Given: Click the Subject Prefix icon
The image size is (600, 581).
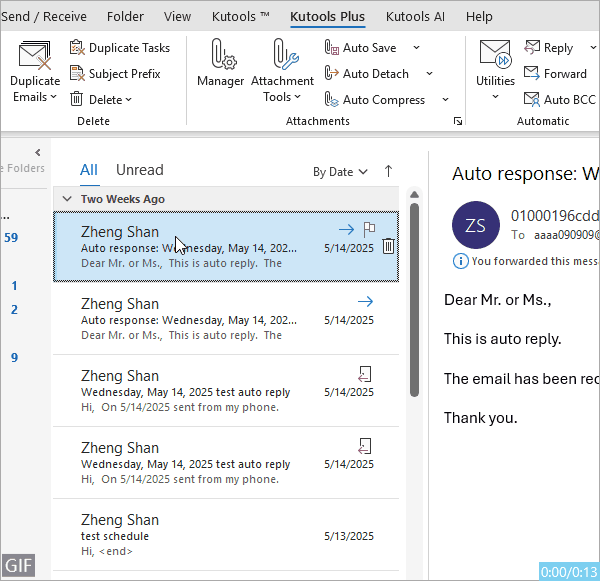Looking at the screenshot, I should pyautogui.click(x=78, y=73).
